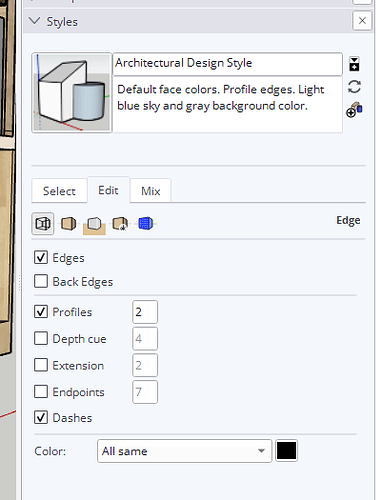Select the Edge settings icon
Image resolution: width=380 pixels, height=500 pixels.
[43, 223]
